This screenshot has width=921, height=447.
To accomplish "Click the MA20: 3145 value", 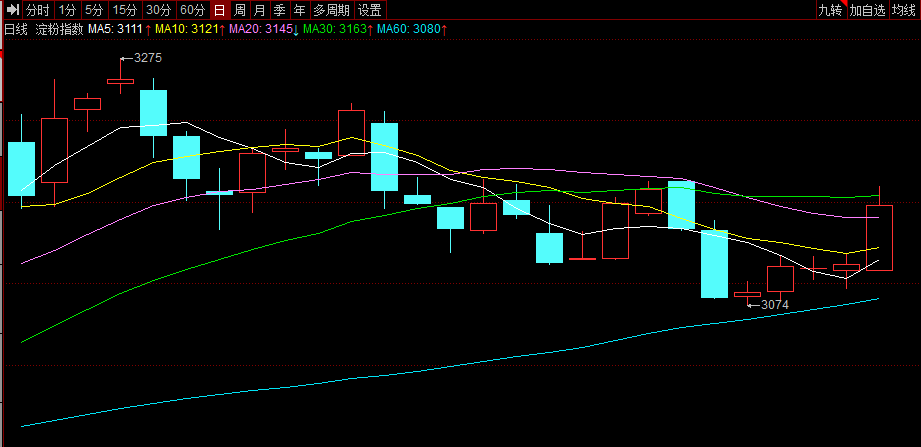I will click(x=261, y=29).
